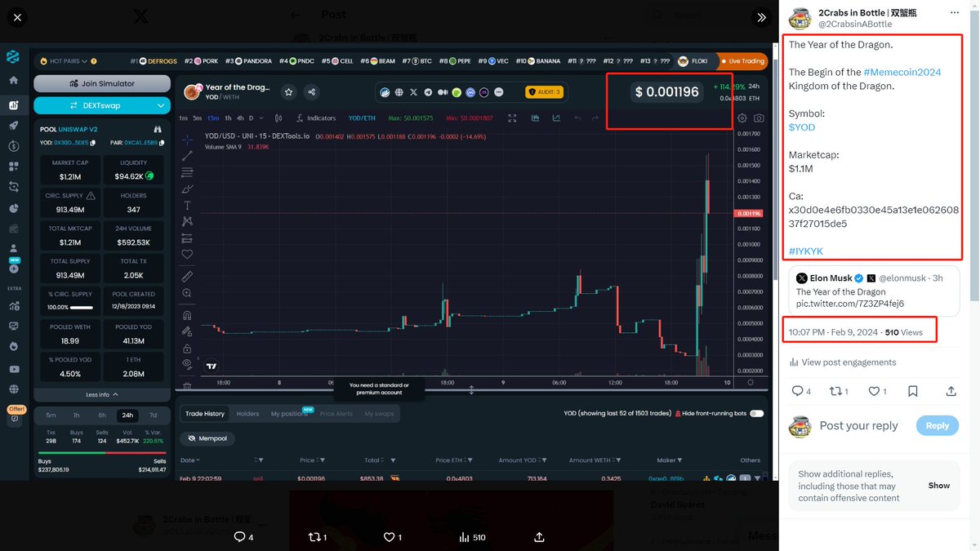Select the 7d stats period
The height and width of the screenshot is (551, 980).
(153, 415)
